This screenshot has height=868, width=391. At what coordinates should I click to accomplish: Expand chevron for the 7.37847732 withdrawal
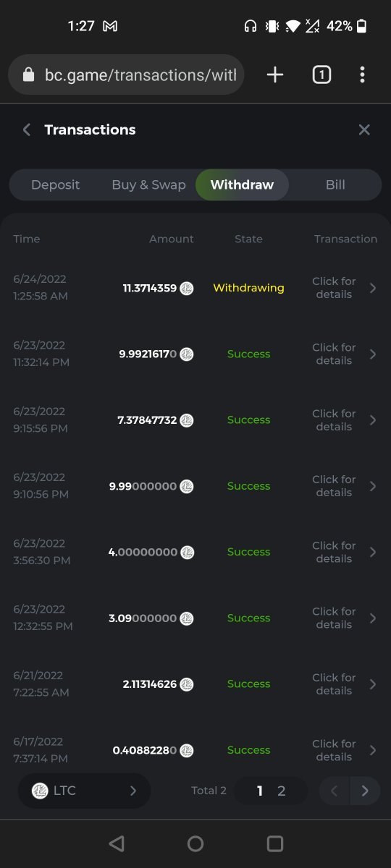(x=373, y=420)
